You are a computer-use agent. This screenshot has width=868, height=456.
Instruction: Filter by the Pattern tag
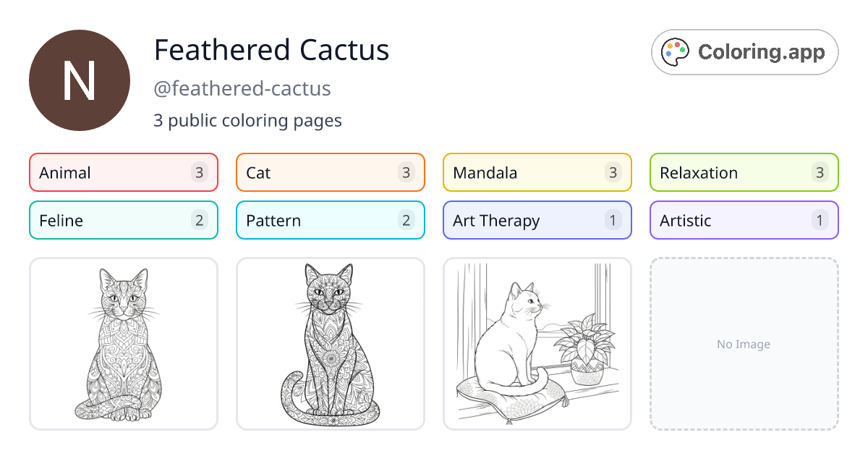(x=331, y=220)
